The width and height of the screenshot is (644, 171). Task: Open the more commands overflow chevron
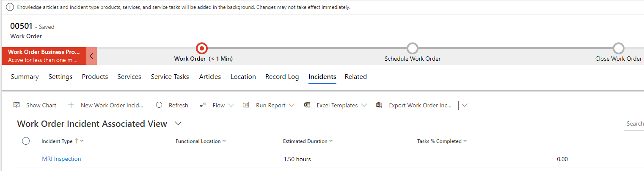pos(465,105)
